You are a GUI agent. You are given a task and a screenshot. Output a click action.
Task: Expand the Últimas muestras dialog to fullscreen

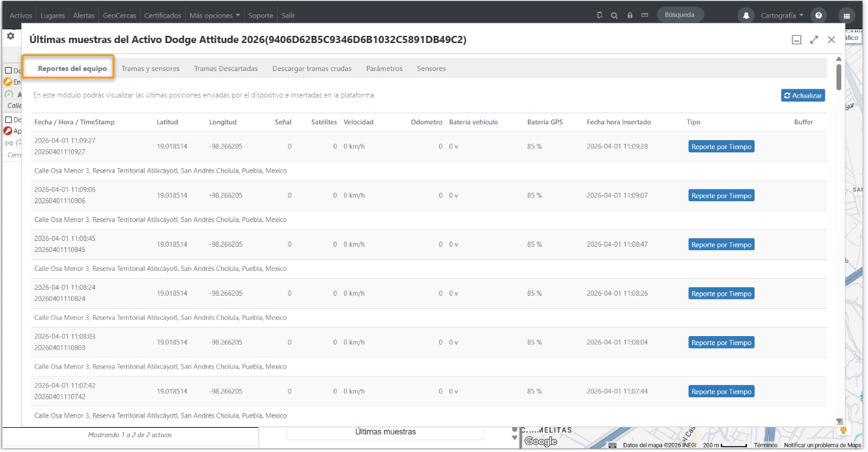tap(814, 40)
